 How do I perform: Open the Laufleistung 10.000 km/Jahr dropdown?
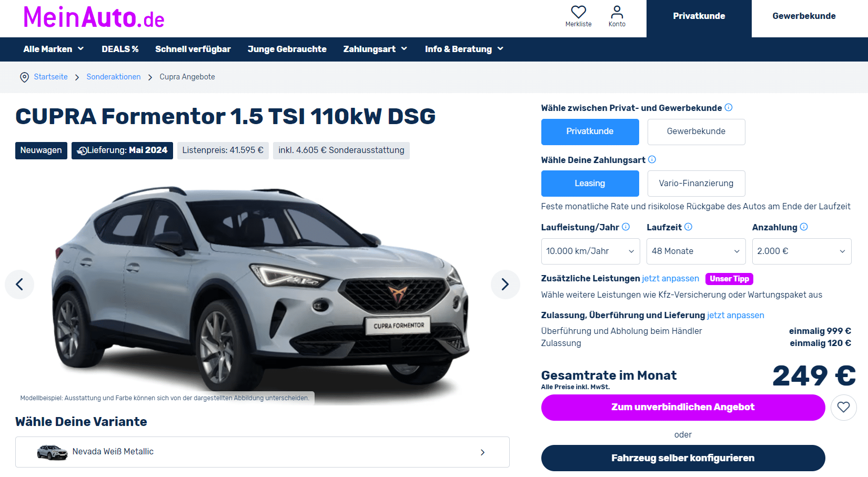tap(590, 251)
